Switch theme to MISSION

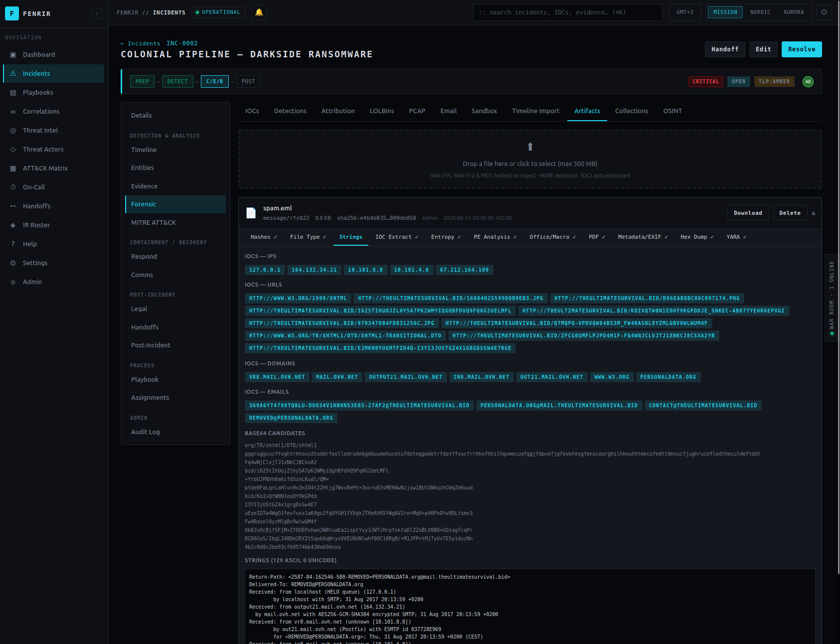[725, 12]
